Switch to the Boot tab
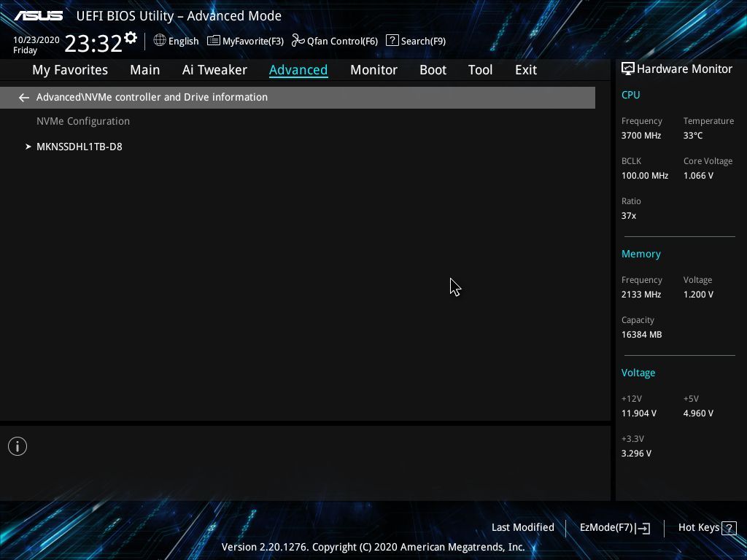 [433, 70]
